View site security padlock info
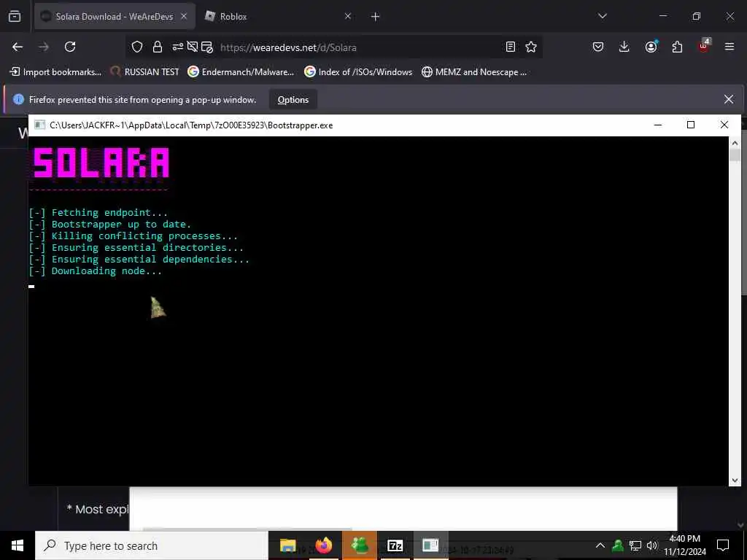 pyautogui.click(x=158, y=47)
